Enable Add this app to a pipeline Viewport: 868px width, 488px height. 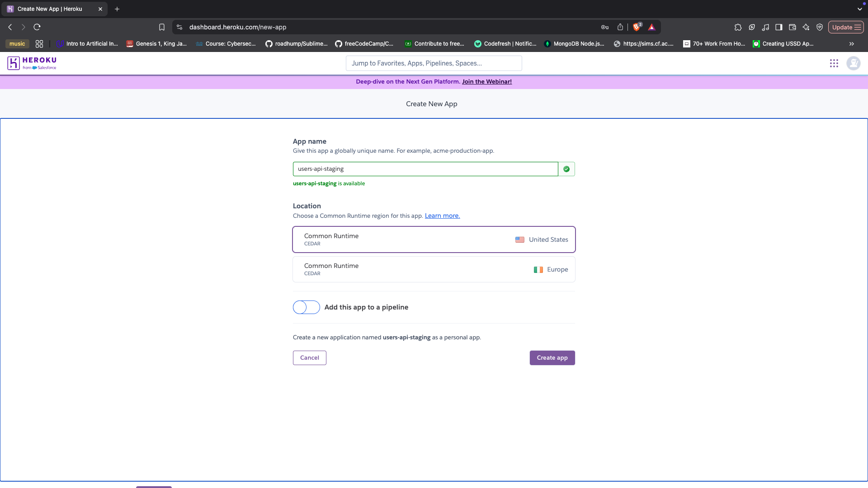pos(306,307)
